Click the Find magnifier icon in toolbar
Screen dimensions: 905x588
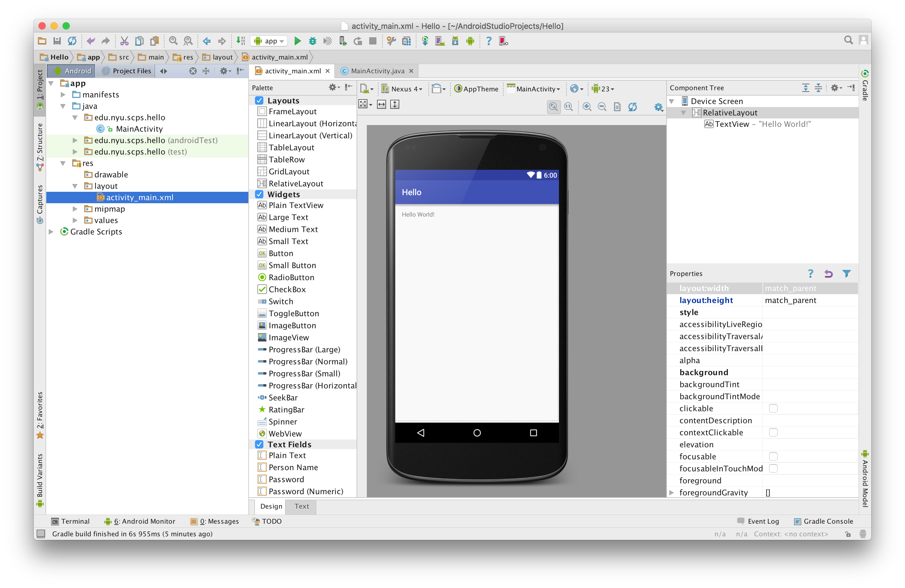point(173,41)
